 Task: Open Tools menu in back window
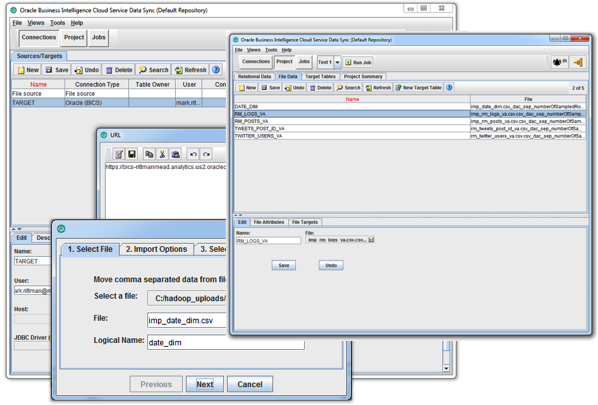(58, 23)
